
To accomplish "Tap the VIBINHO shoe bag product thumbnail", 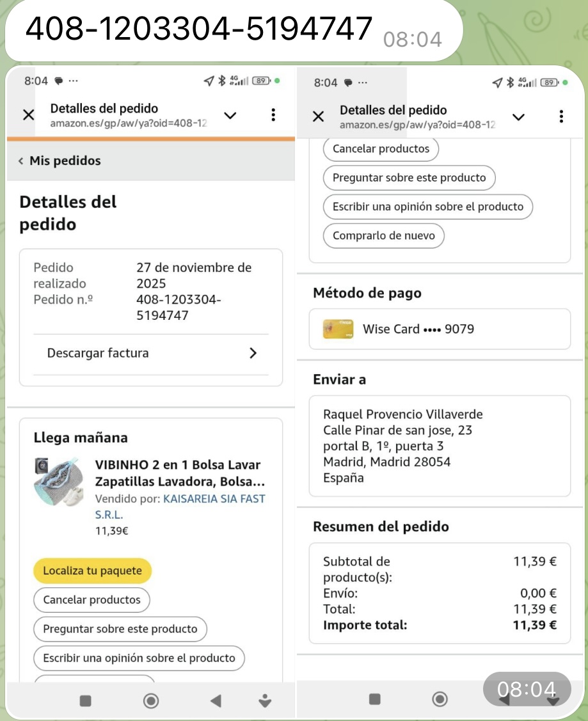I will 59,481.
